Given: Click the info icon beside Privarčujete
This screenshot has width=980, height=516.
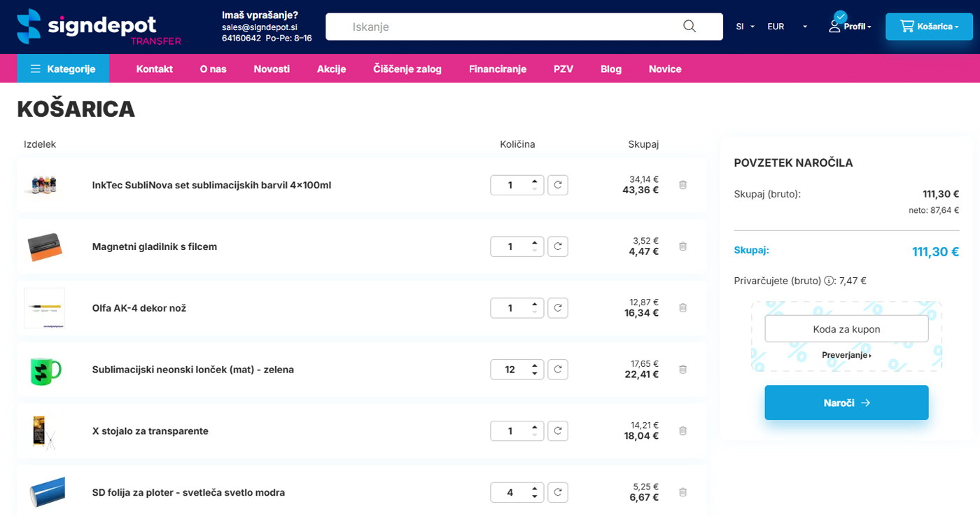Looking at the screenshot, I should 829,281.
